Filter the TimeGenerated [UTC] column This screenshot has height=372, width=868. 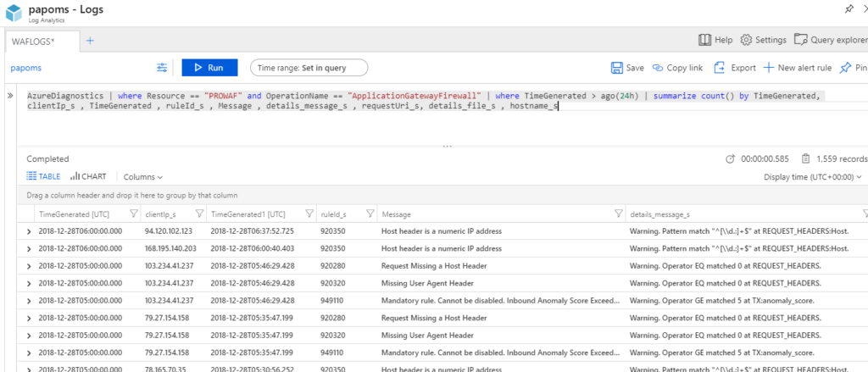133,214
